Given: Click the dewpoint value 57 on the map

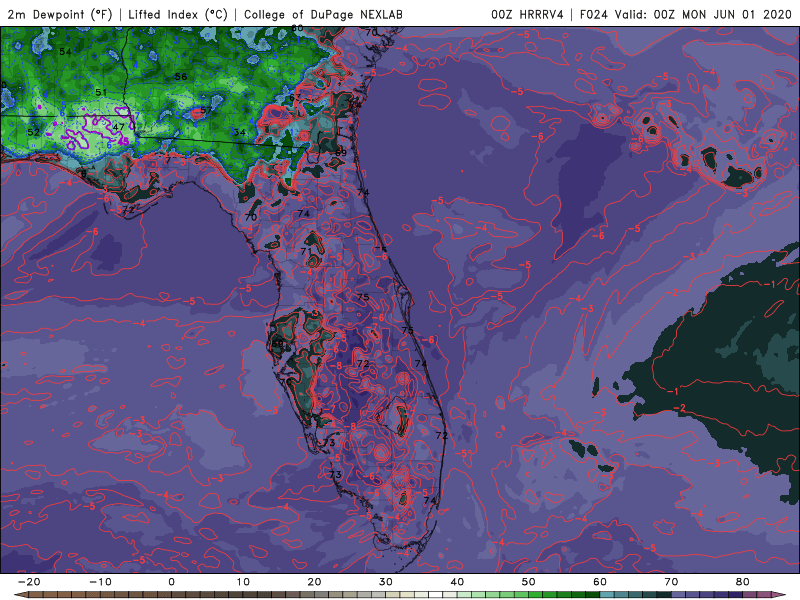Looking at the screenshot, I should (206, 110).
